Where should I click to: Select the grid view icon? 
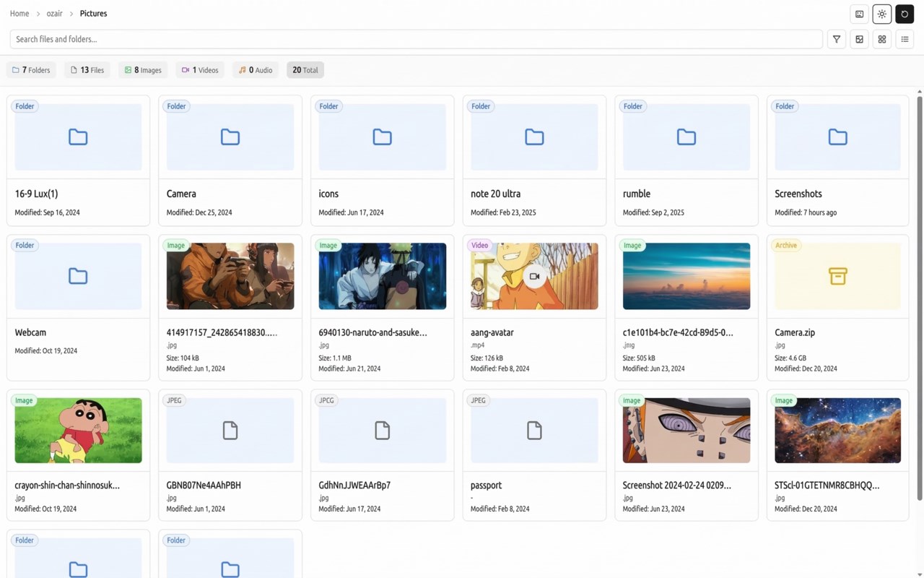coord(881,39)
